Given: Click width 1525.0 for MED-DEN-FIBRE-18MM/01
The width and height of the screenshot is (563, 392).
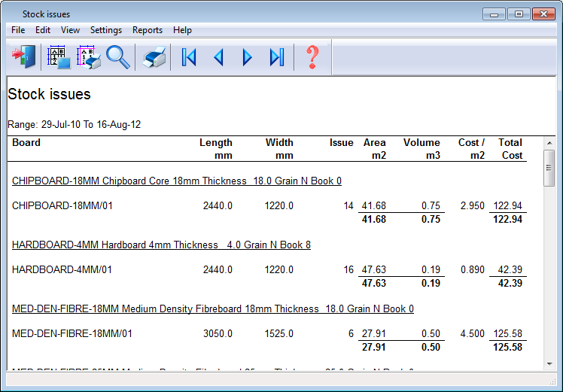Looking at the screenshot, I should tap(279, 333).
